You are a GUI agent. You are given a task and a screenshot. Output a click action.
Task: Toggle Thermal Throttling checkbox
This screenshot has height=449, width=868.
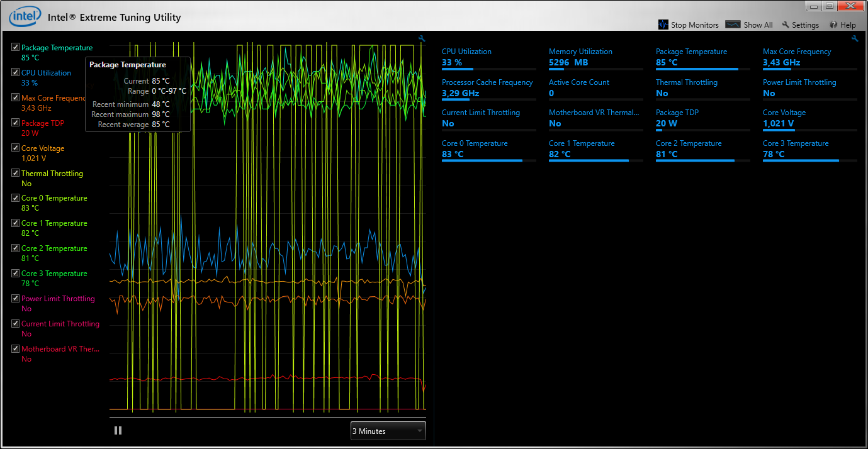[16, 173]
